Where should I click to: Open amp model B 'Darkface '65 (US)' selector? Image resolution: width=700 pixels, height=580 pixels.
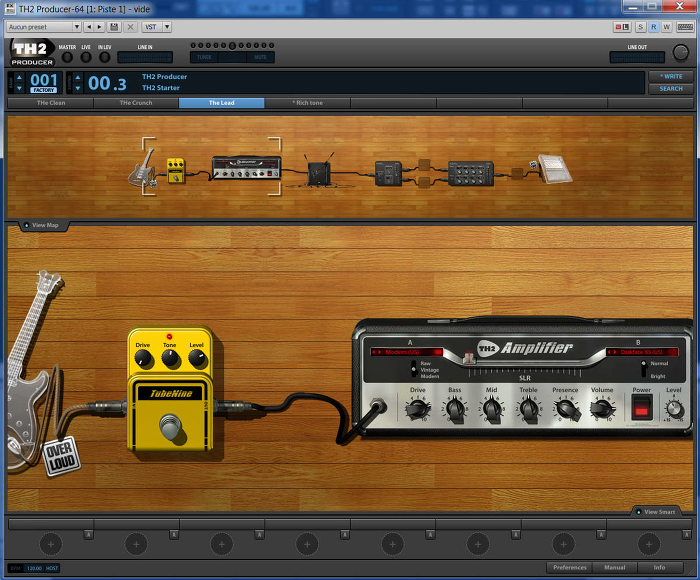click(x=642, y=352)
